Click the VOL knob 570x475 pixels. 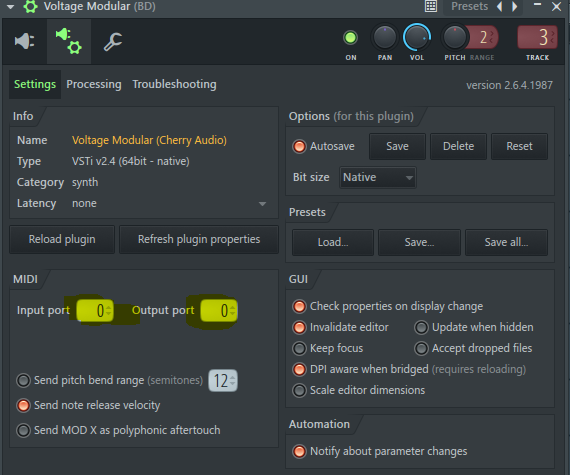pyautogui.click(x=417, y=37)
